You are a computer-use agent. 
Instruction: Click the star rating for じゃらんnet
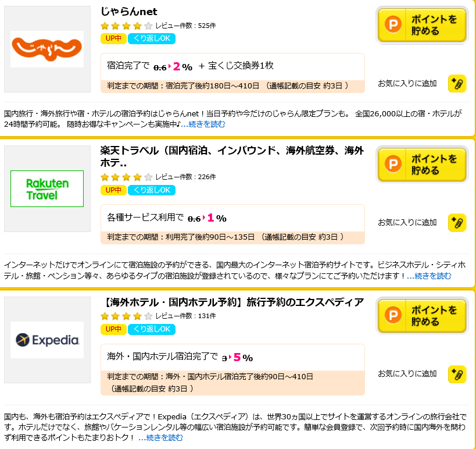click(126, 26)
